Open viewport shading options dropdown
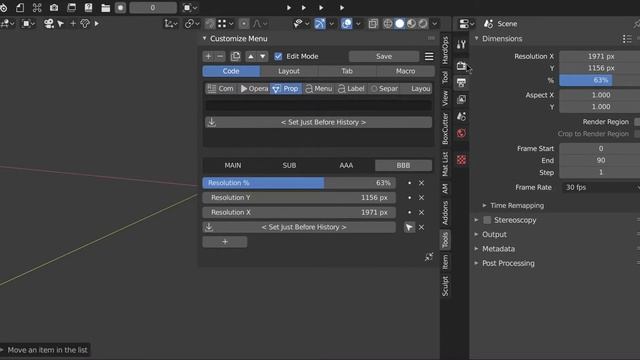This screenshot has height=360, width=640. click(435, 24)
